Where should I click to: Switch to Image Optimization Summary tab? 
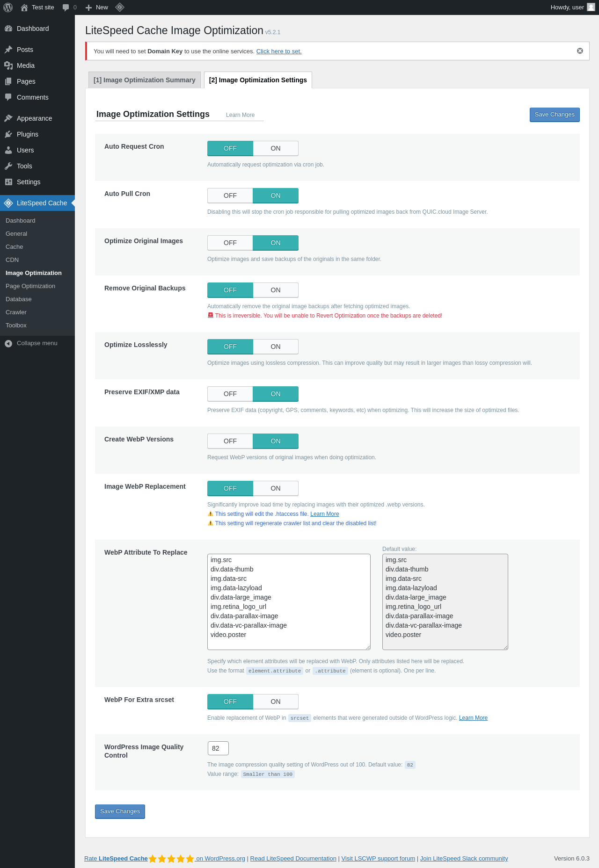(x=145, y=80)
